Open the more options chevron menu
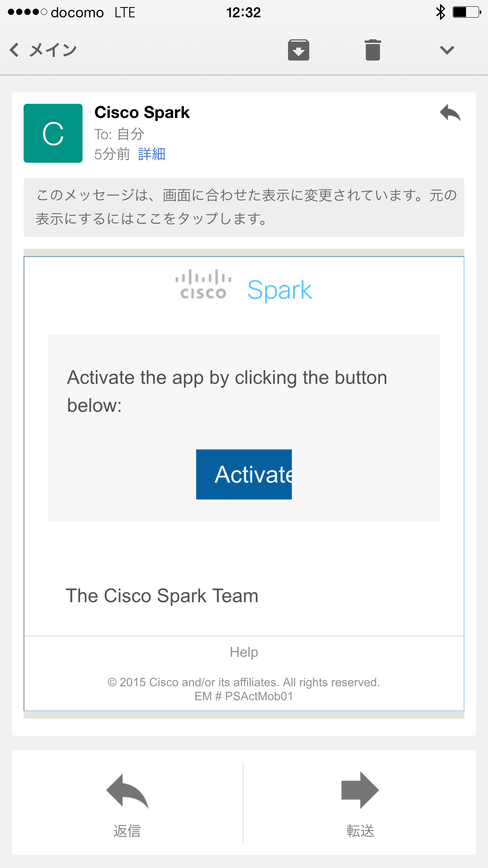The image size is (488, 868). [x=447, y=50]
